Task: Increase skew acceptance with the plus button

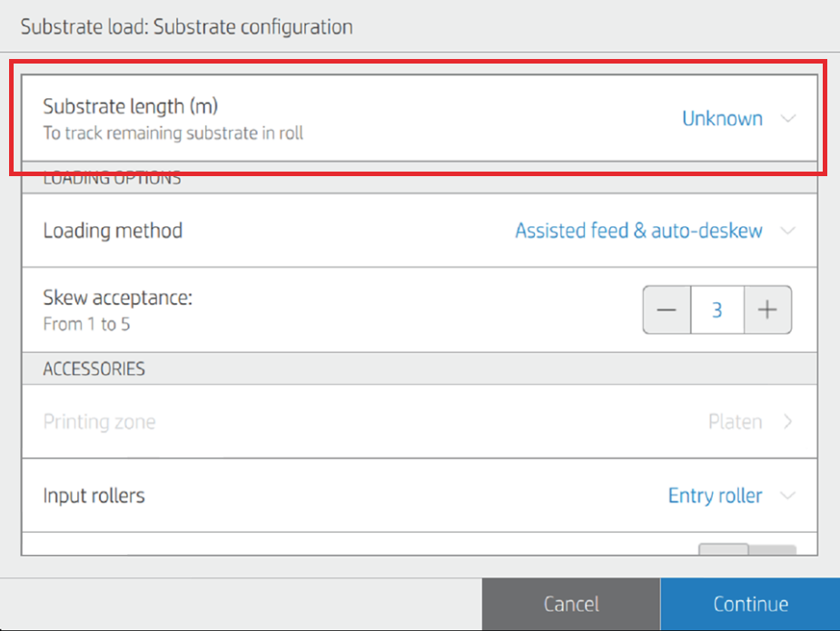Action: (767, 310)
